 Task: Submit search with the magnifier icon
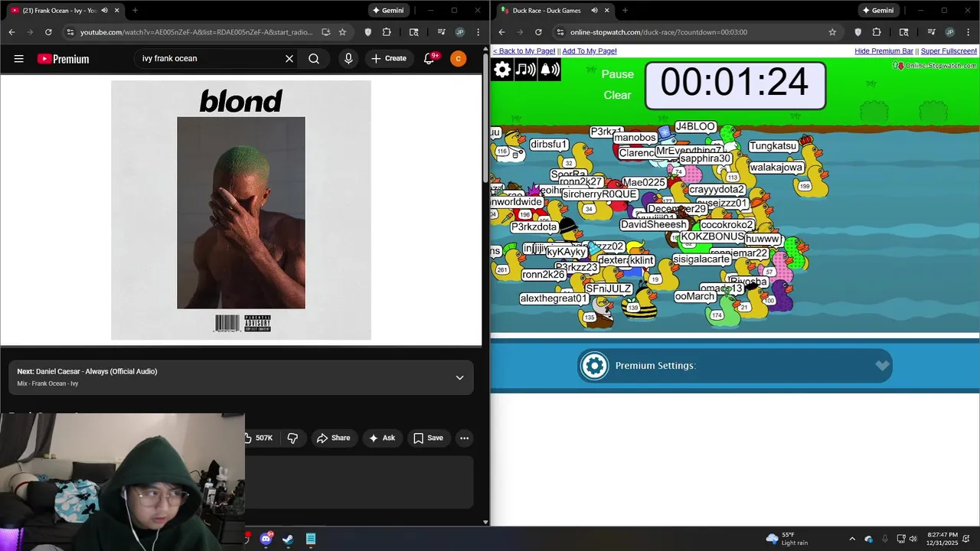(314, 59)
